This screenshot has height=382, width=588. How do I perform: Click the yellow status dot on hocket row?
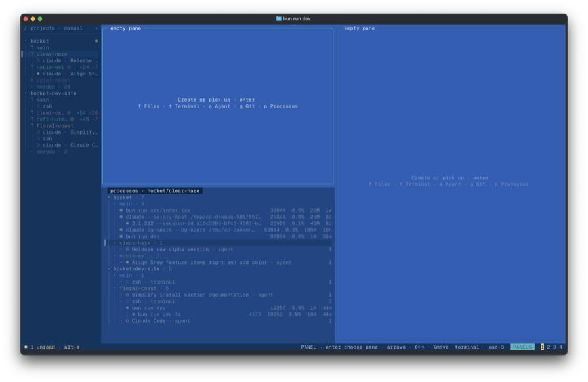tap(96, 41)
